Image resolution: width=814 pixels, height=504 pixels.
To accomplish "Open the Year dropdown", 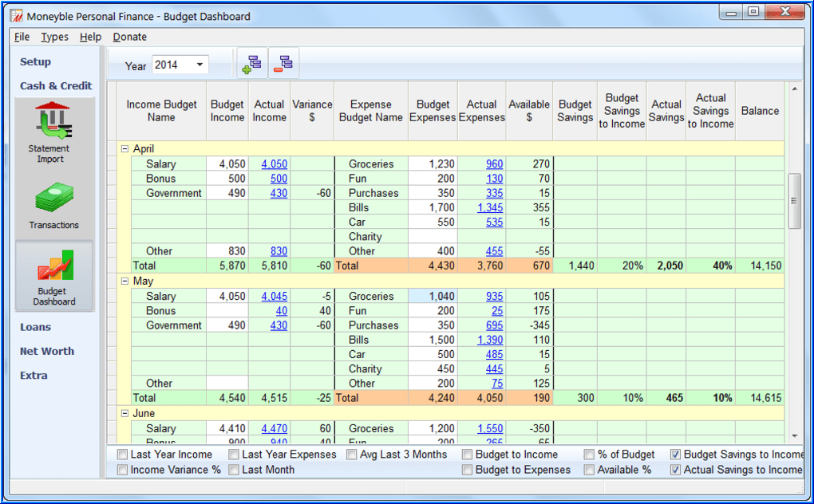I will [x=200, y=65].
